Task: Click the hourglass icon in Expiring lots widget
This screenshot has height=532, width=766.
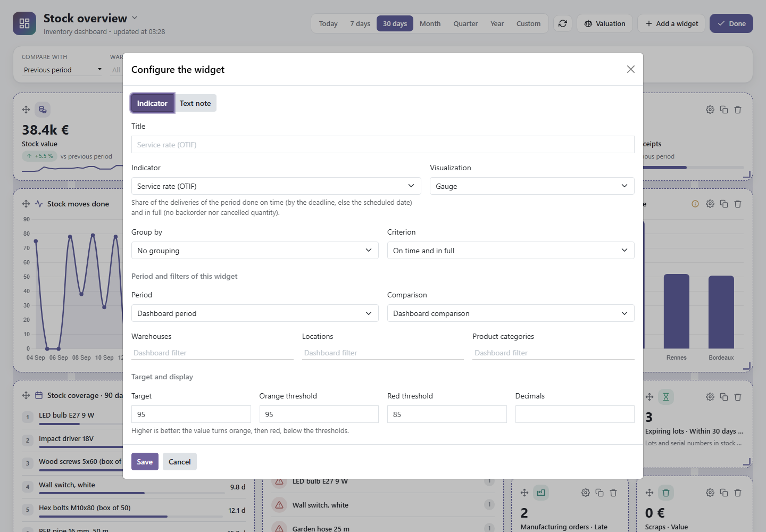Action: [666, 397]
